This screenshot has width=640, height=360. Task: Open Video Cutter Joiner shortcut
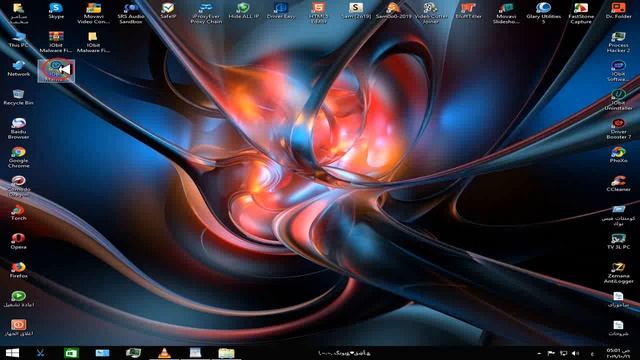click(431, 13)
